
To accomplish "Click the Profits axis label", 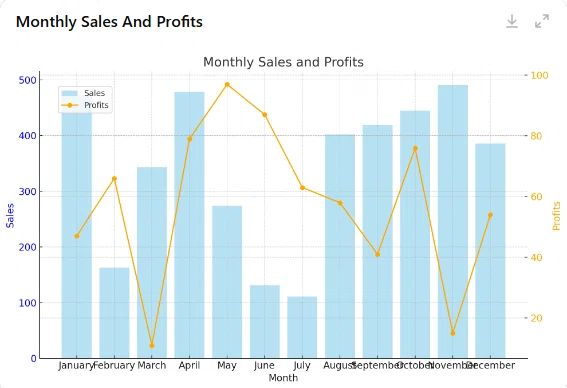I will pyautogui.click(x=556, y=216).
